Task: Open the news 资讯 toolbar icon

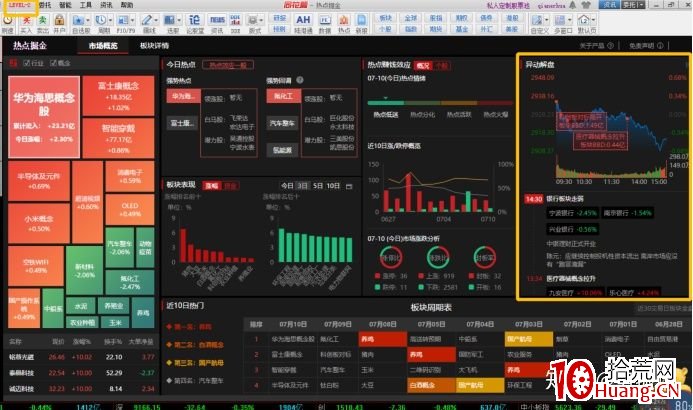Action: point(217,20)
